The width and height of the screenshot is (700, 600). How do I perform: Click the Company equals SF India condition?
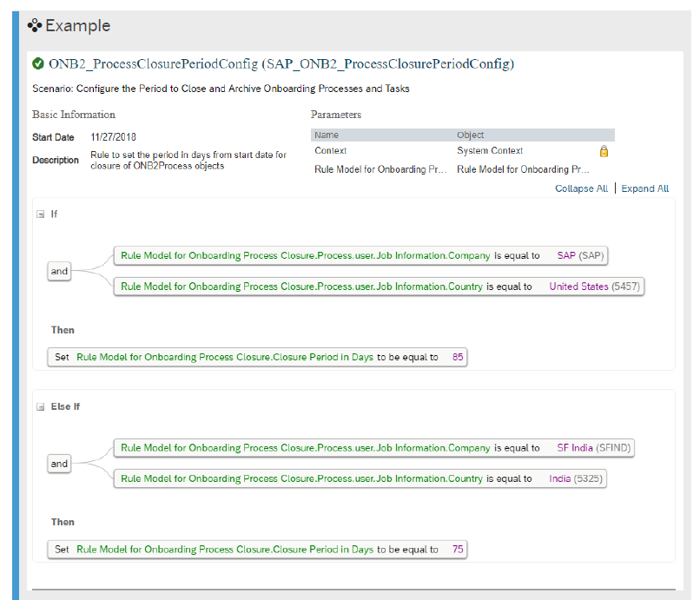374,448
